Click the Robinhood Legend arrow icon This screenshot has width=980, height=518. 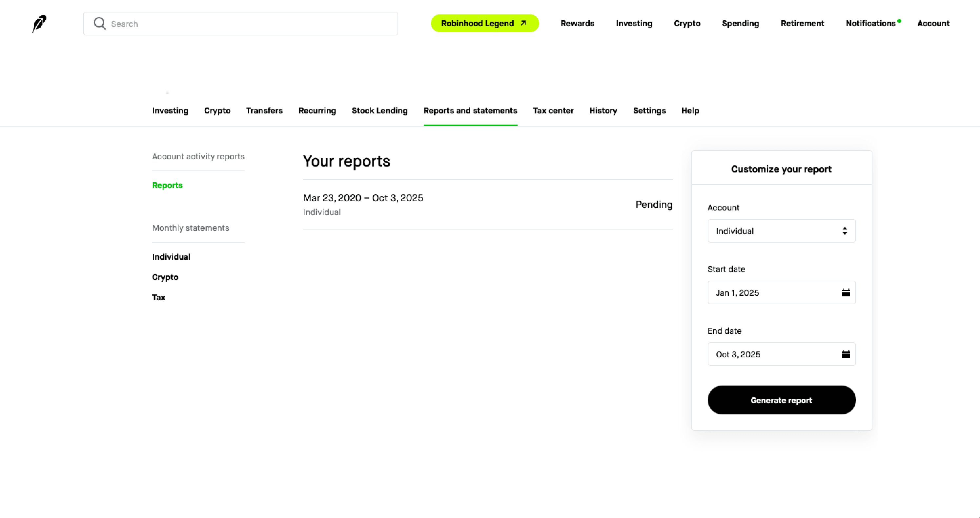point(523,23)
